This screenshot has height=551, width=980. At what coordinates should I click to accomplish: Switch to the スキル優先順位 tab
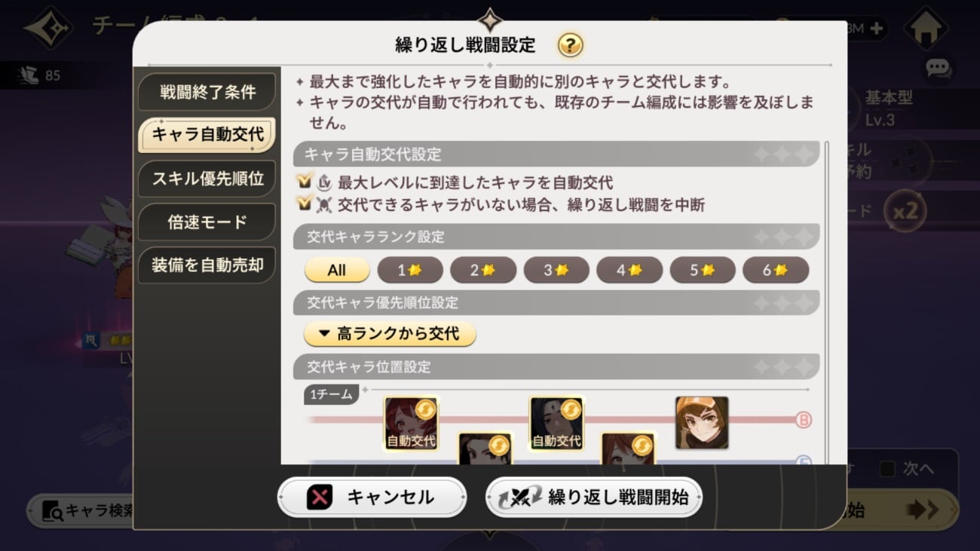pos(207,179)
